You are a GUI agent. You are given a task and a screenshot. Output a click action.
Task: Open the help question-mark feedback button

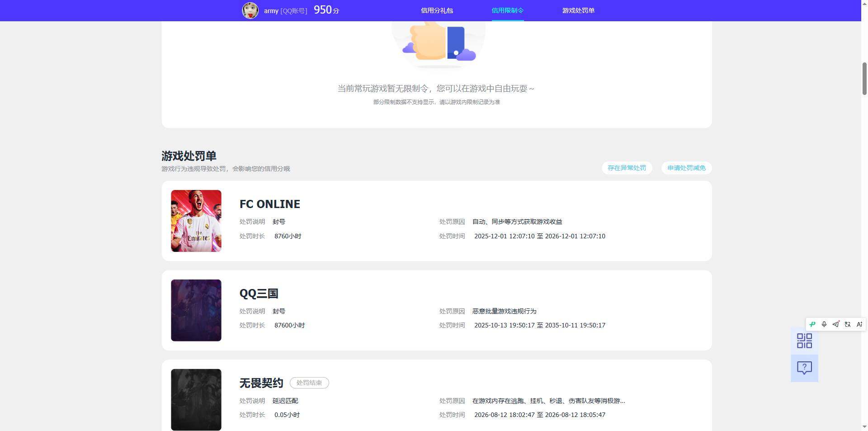804,368
